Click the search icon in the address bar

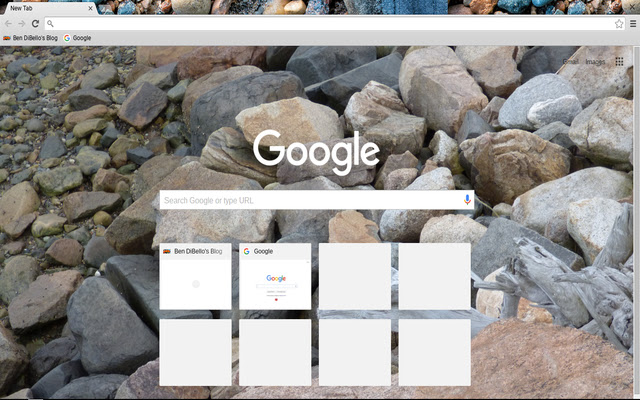[50, 24]
